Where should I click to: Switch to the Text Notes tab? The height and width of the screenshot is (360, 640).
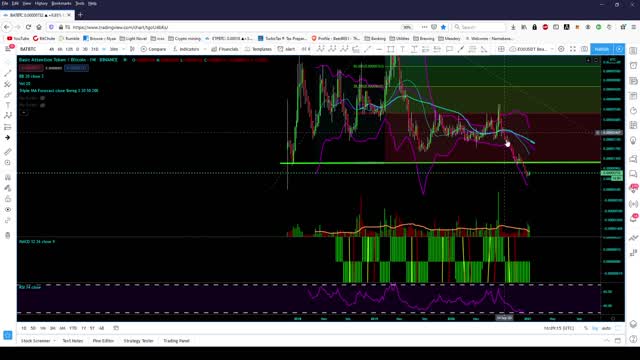(x=73, y=341)
